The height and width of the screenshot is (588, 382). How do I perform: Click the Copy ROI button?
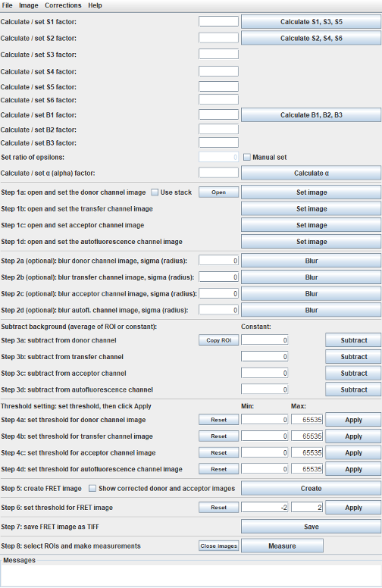[218, 340]
